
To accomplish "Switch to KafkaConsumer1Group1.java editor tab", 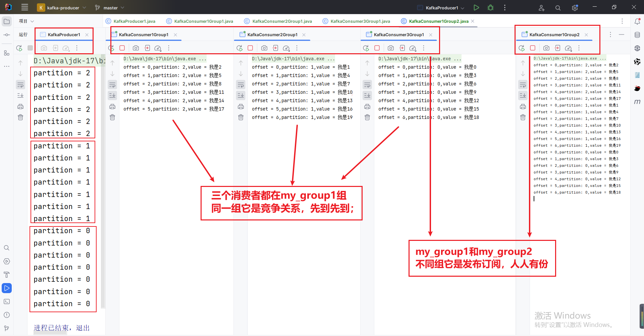I will click(x=200, y=21).
